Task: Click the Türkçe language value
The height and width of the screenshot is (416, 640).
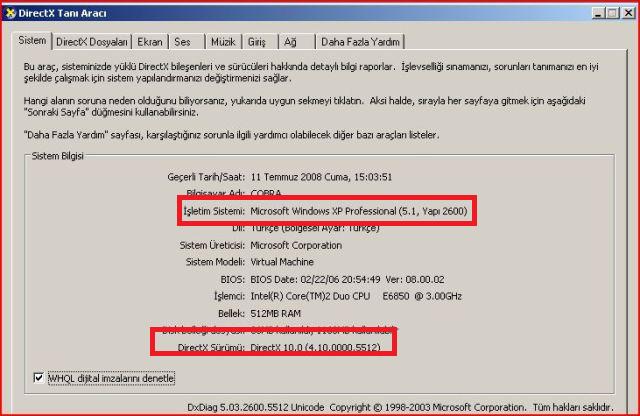Action: [315, 228]
